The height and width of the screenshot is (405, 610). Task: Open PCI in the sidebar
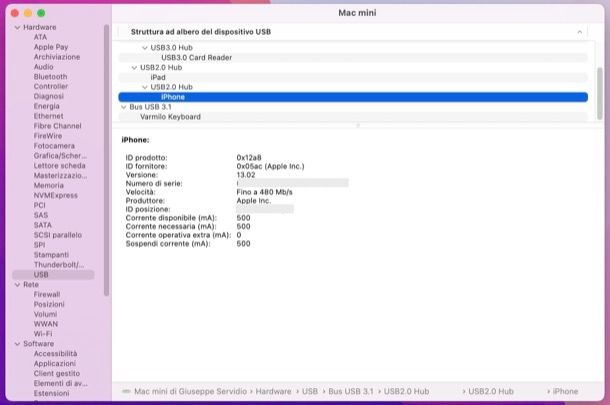[39, 205]
